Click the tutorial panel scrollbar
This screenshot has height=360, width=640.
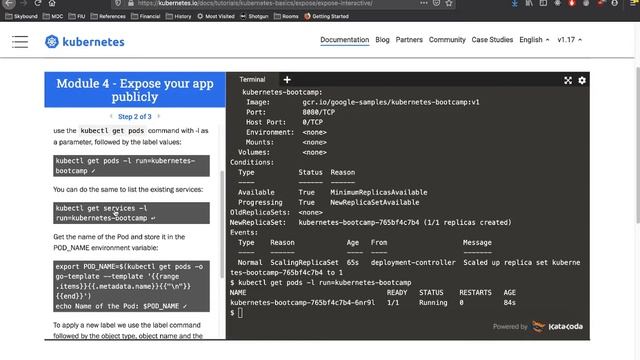[x=222, y=224]
